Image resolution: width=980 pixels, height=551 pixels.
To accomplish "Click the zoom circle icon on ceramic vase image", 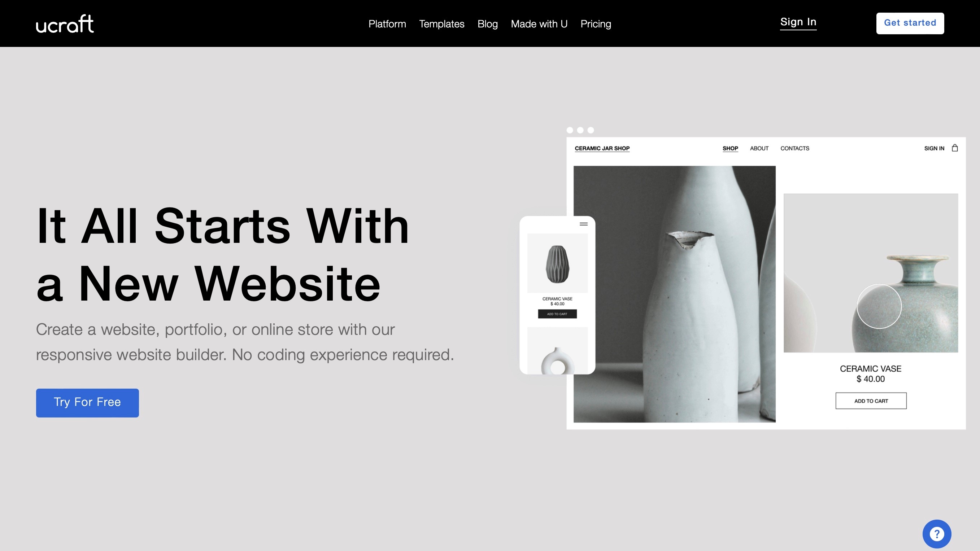I will 879,306.
